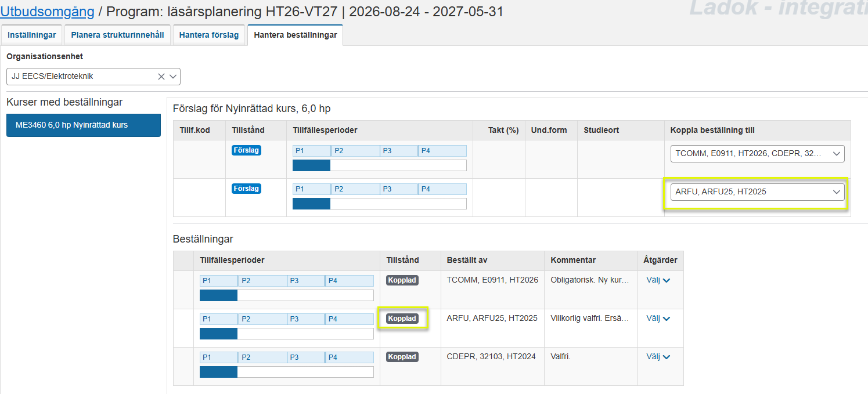Select course ME3460 6,0 hp Nyinrättad kurs
868x394 pixels.
point(84,125)
